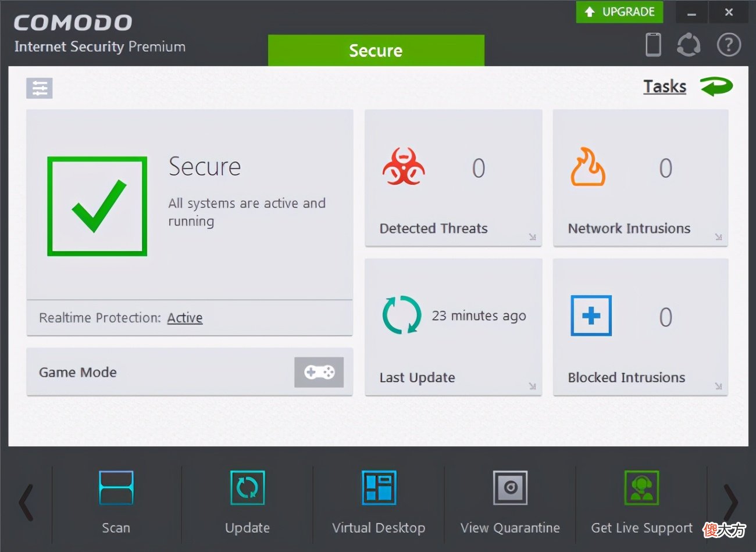Click the Network Intrusions label
Screen dimensions: 756x552
[629, 228]
